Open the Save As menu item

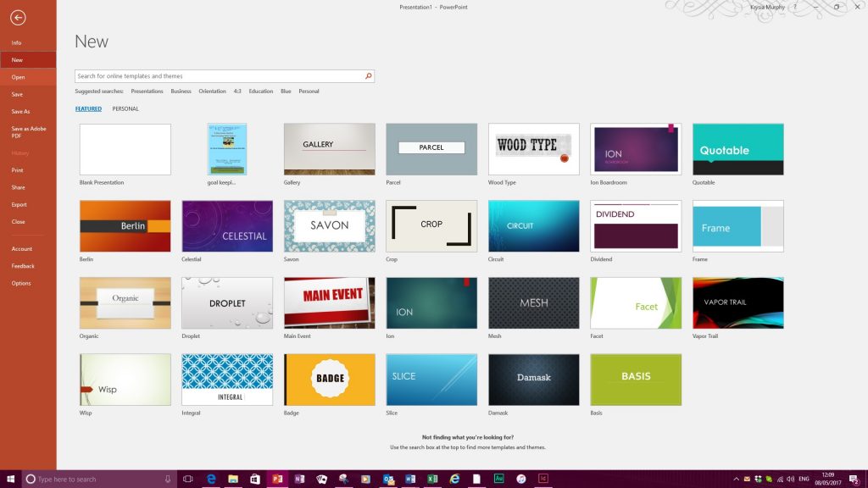[x=20, y=111]
